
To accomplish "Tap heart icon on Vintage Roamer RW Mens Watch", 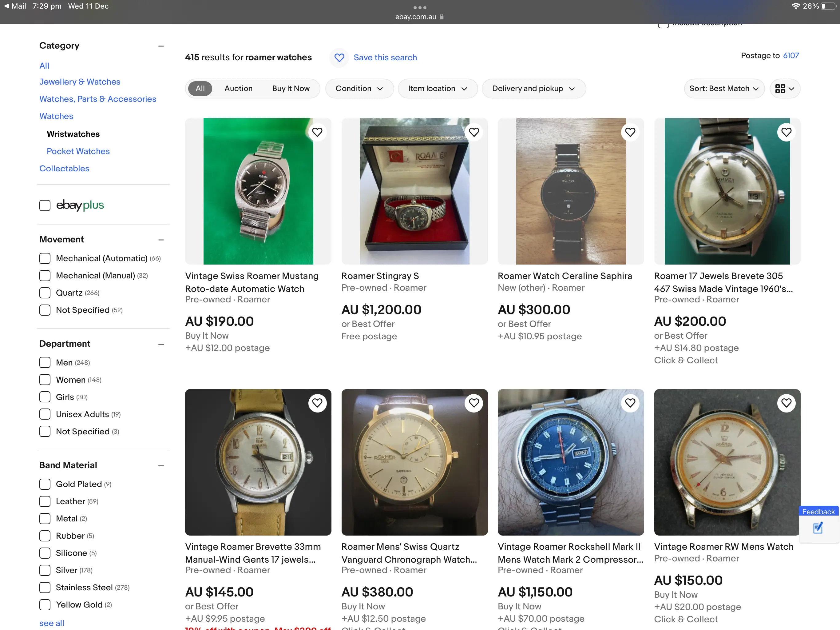I will coord(786,403).
